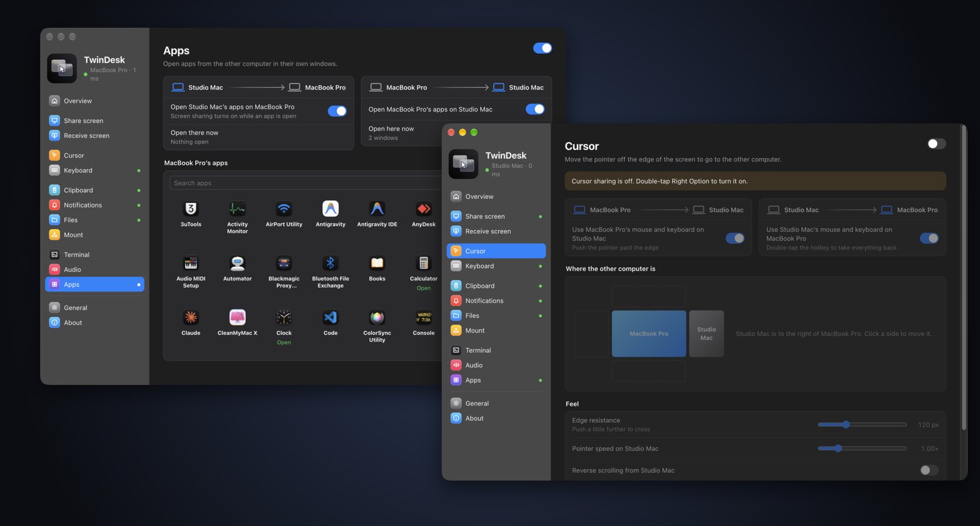Open the Calculator app icon

tap(423, 263)
